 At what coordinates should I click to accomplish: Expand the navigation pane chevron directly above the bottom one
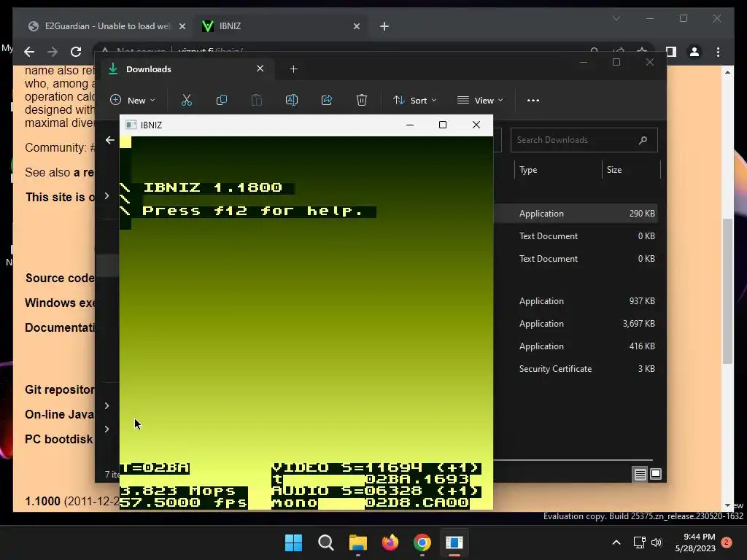click(107, 405)
